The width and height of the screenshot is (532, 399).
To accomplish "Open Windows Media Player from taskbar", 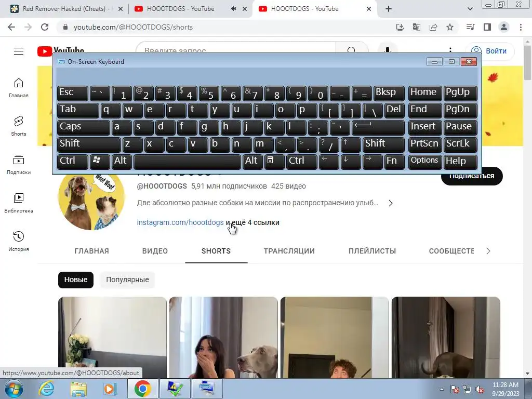I will pyautogui.click(x=110, y=389).
